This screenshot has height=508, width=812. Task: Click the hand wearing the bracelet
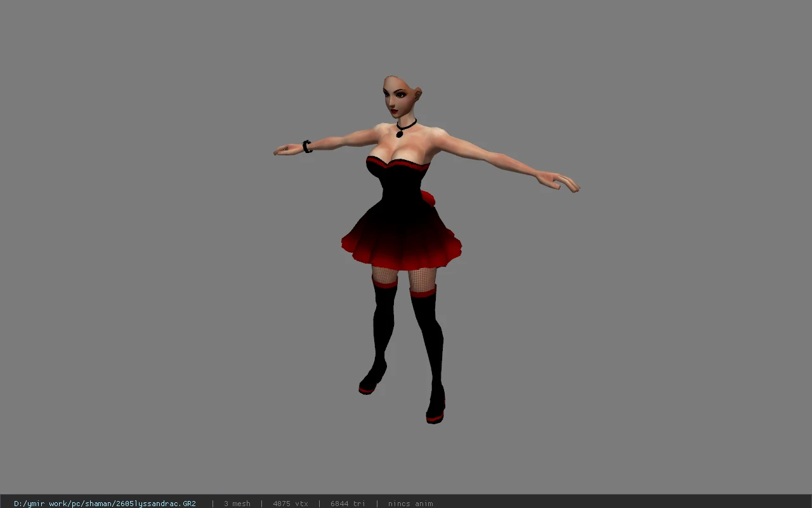[287, 150]
